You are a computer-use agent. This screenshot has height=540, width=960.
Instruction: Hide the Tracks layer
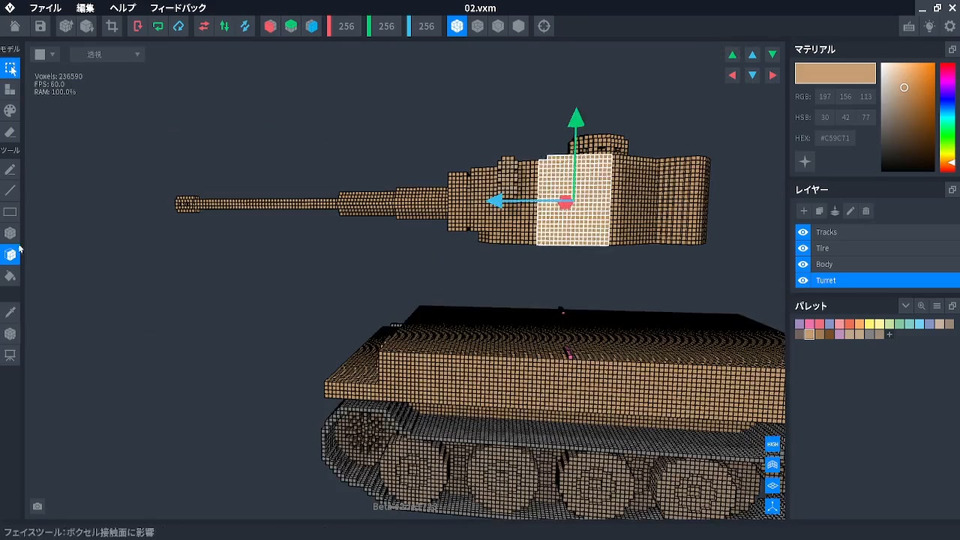[803, 232]
